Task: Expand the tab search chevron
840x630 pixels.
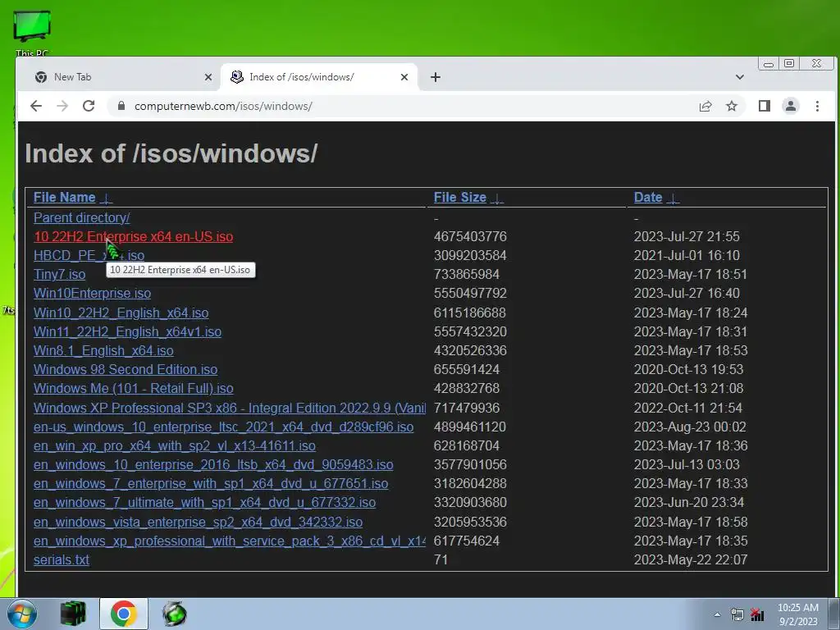Action: [x=740, y=77]
